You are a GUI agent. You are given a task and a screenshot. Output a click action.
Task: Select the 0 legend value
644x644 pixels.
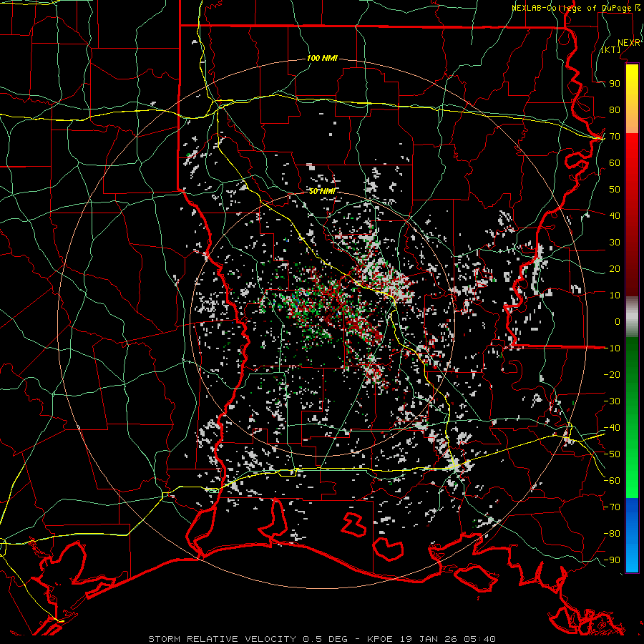coord(618,321)
